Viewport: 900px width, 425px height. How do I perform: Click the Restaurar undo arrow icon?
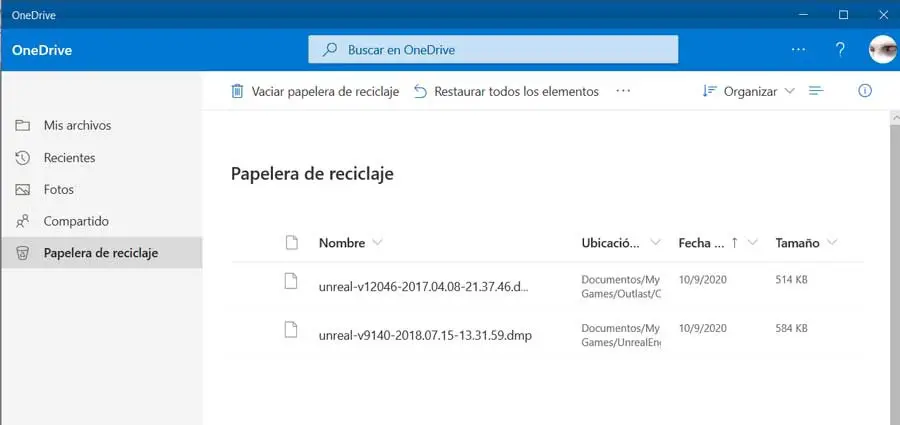pyautogui.click(x=421, y=92)
